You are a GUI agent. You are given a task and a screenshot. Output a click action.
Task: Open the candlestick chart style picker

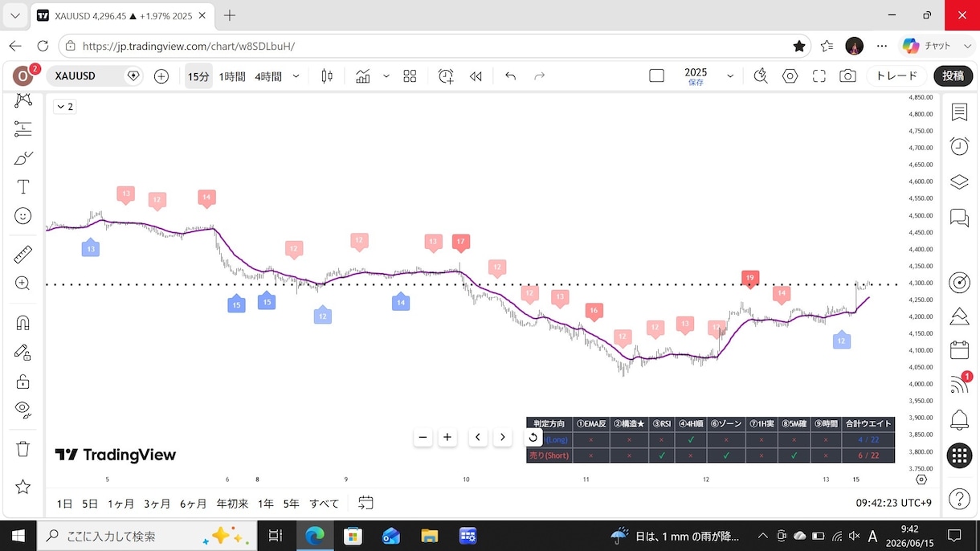(327, 76)
